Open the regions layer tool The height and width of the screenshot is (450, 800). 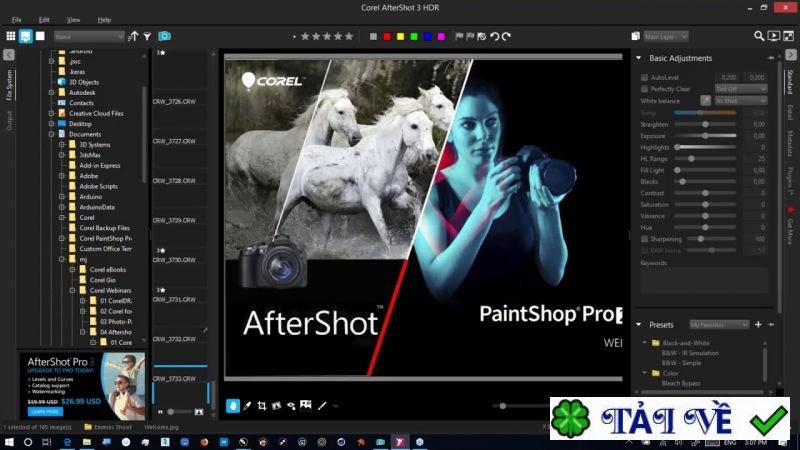pyautogui.click(x=306, y=405)
